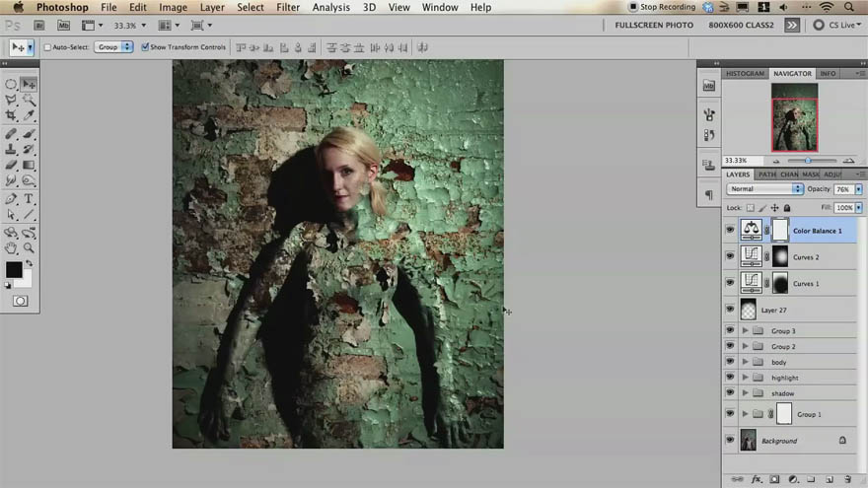Open the Normal blend mode dropdown
The width and height of the screenshot is (868, 488).
coord(764,188)
